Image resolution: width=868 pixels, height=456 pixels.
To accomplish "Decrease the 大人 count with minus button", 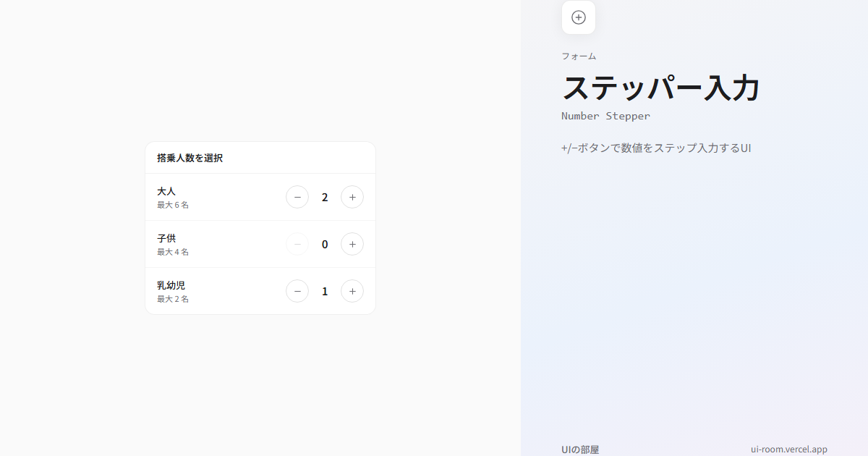I will click(297, 197).
